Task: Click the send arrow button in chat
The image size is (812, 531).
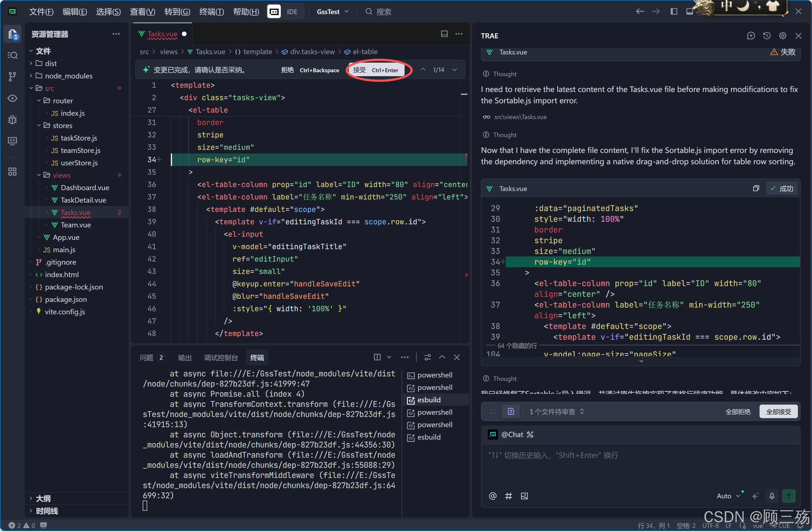Action: pos(789,496)
